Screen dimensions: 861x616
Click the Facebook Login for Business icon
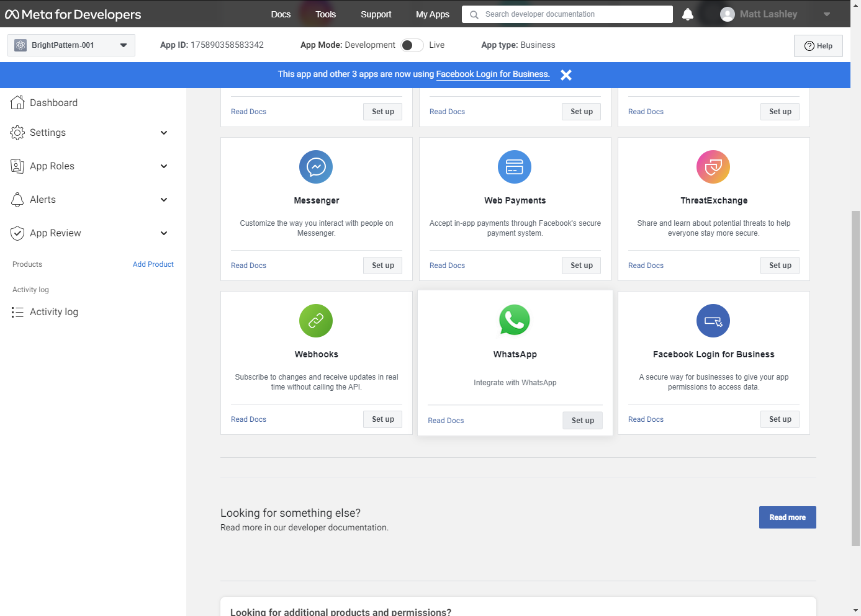click(x=713, y=321)
